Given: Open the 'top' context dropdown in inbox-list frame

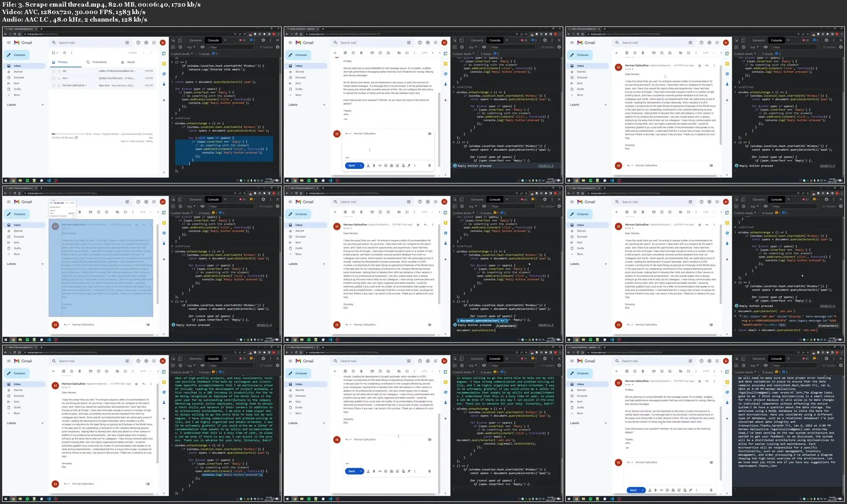Looking at the screenshot, I should [x=191, y=47].
